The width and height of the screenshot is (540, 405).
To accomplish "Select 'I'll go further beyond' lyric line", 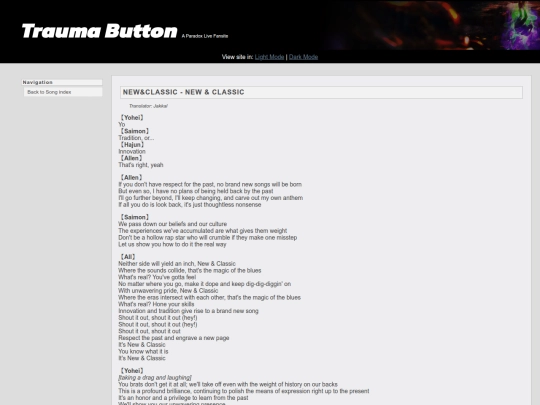I will (x=211, y=198).
